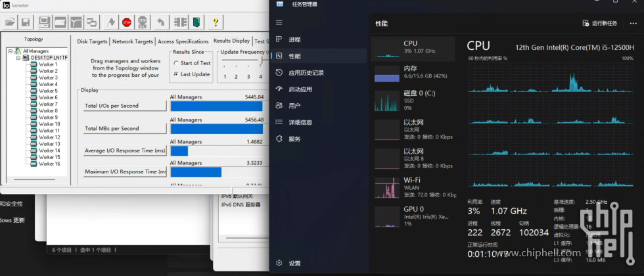
Task: Select the Worker 1 disk icon
Action: point(34,64)
